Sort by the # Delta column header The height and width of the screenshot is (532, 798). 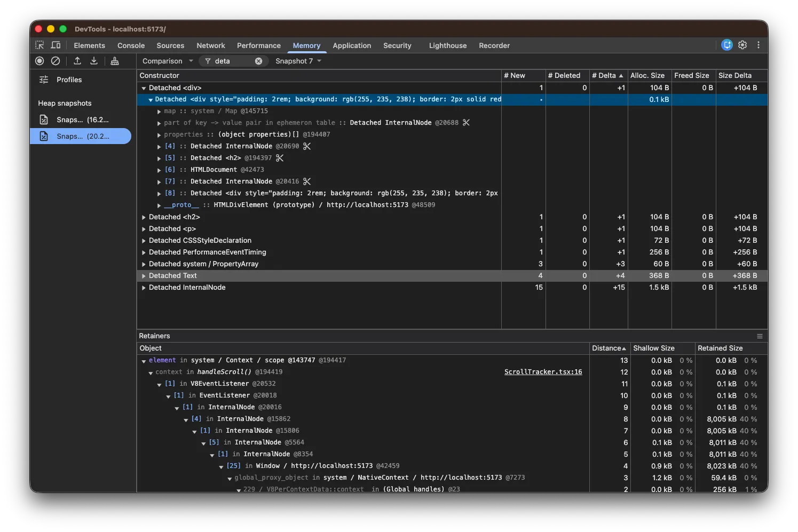click(x=609, y=76)
